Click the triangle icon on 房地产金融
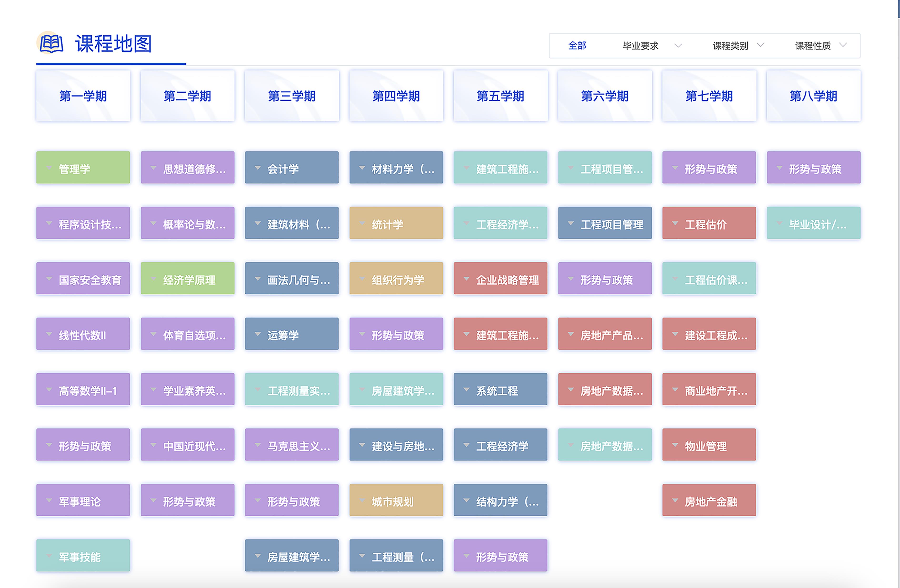900x588 pixels. (x=675, y=500)
